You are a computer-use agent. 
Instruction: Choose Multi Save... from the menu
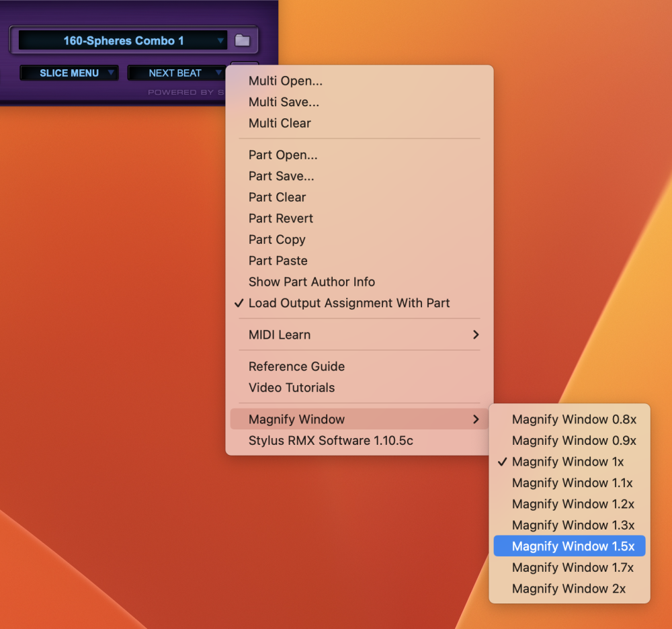coord(359,102)
